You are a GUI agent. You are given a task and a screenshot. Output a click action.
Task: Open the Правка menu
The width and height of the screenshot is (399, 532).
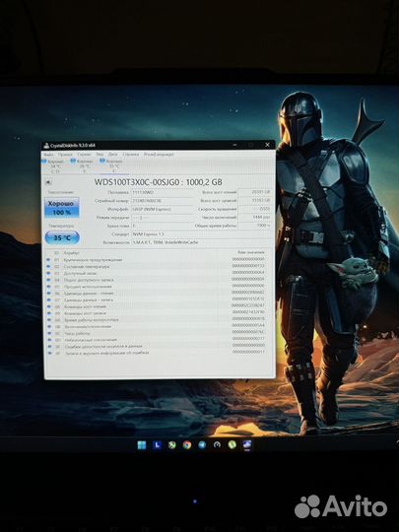click(65, 155)
